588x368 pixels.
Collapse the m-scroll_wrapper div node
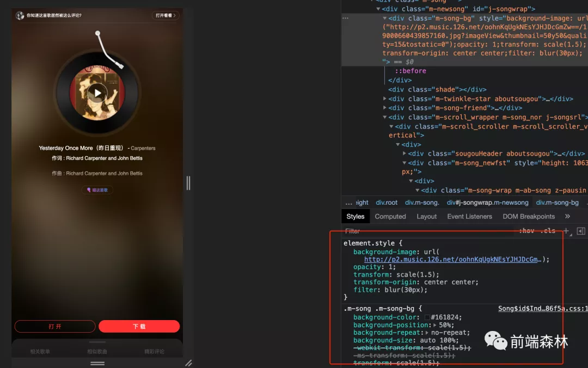point(385,117)
